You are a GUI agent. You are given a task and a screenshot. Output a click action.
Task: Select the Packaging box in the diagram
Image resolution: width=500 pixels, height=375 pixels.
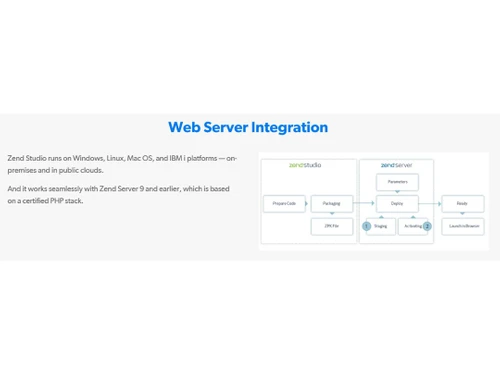point(332,204)
